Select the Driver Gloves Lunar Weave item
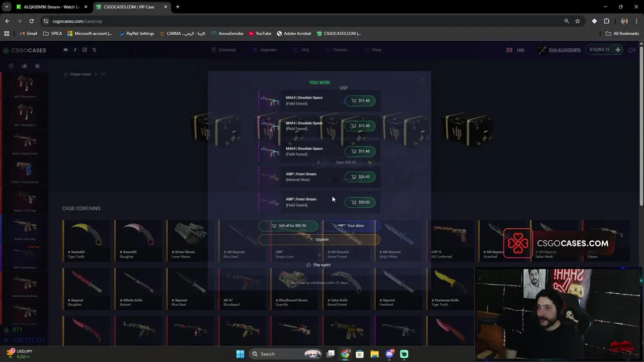This screenshot has width=644, height=362. pos(190,241)
